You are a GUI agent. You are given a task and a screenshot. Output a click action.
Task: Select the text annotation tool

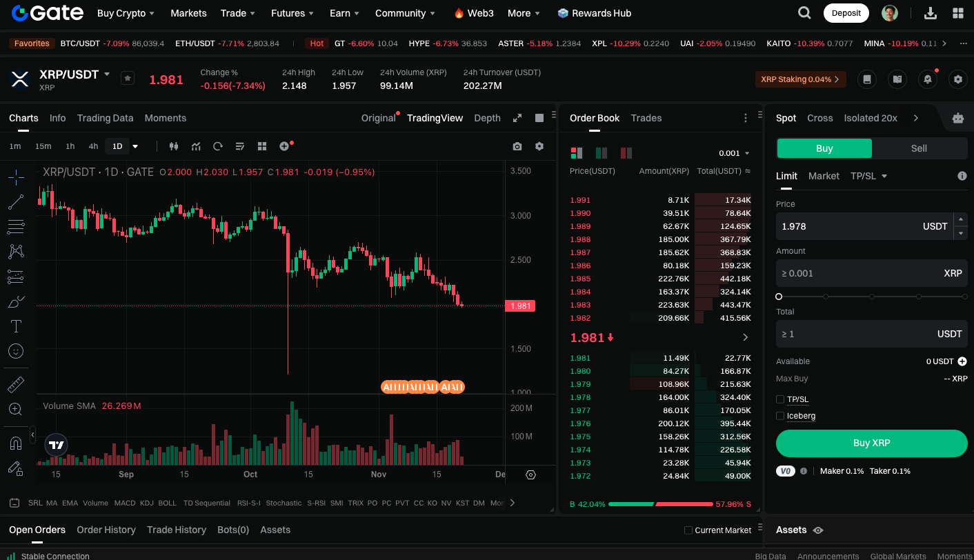pos(16,326)
